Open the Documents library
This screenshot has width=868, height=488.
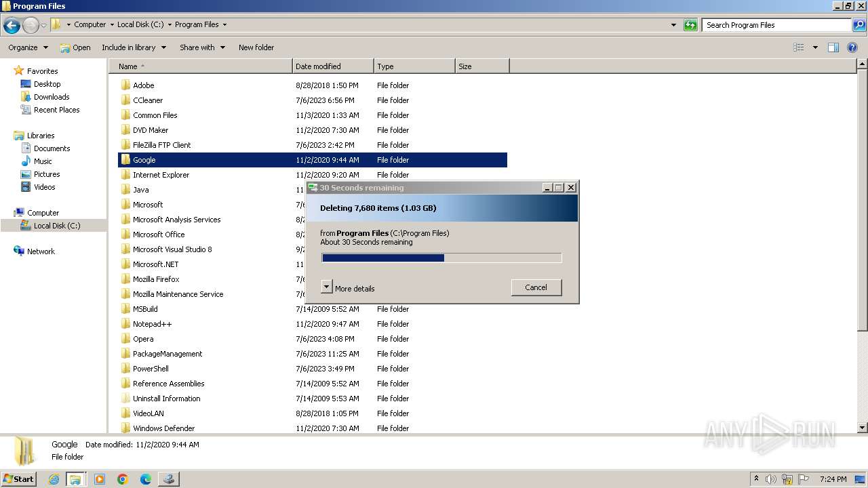(52, 148)
